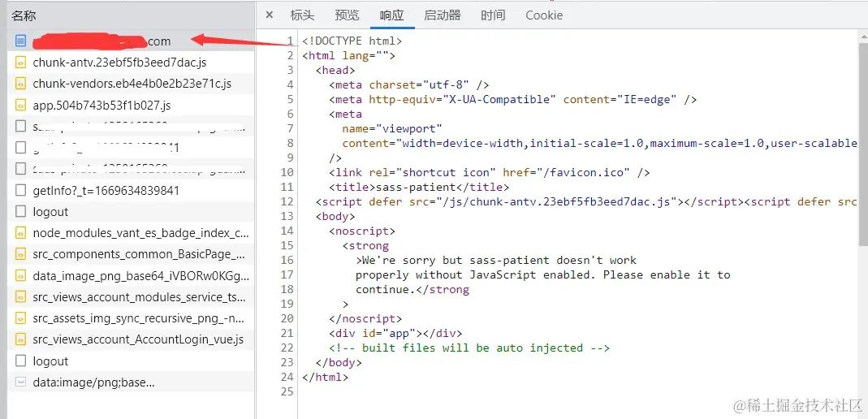Click the document icon of the .com request
Viewport: 868px width, 419px height.
tap(20, 41)
